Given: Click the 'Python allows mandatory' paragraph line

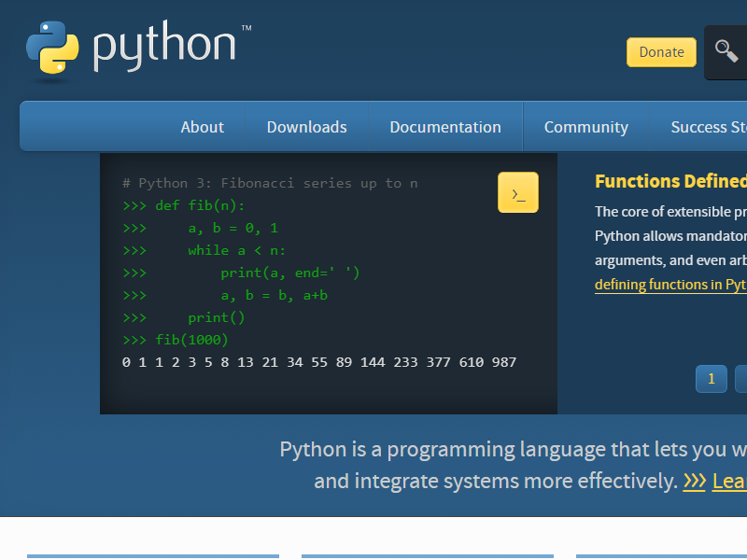Looking at the screenshot, I should coord(670,236).
